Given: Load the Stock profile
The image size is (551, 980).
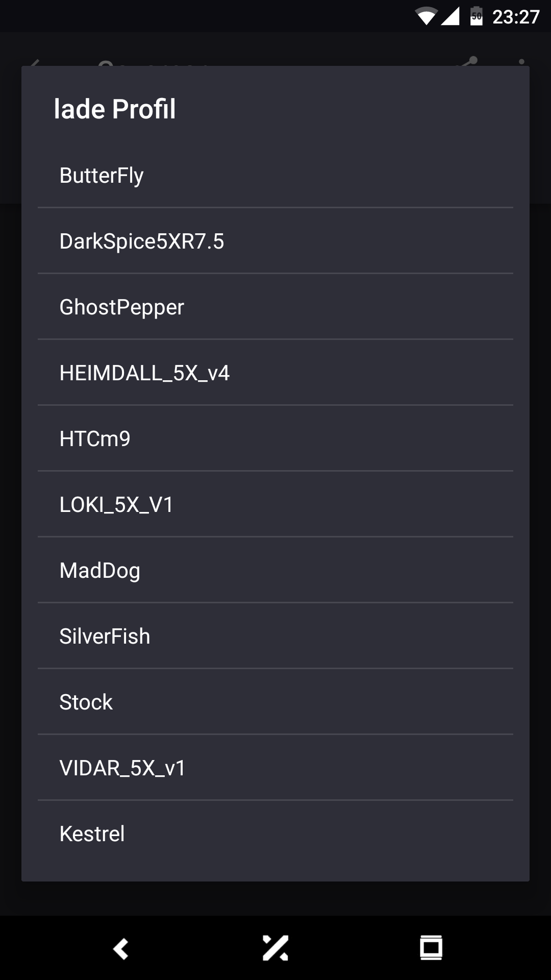Looking at the screenshot, I should point(275,702).
